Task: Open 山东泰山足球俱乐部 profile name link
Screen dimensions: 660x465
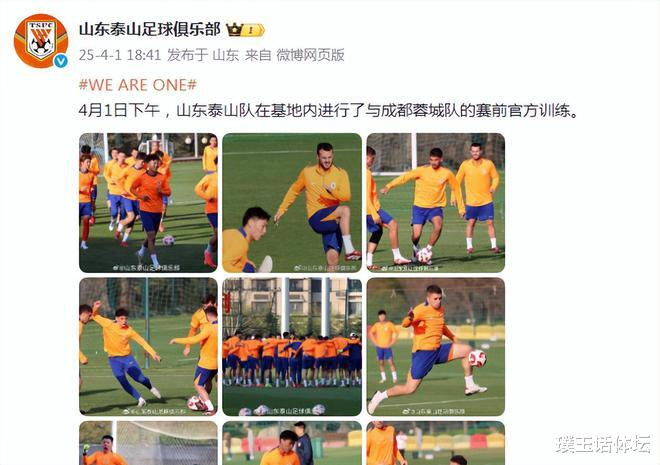Action: (x=150, y=29)
